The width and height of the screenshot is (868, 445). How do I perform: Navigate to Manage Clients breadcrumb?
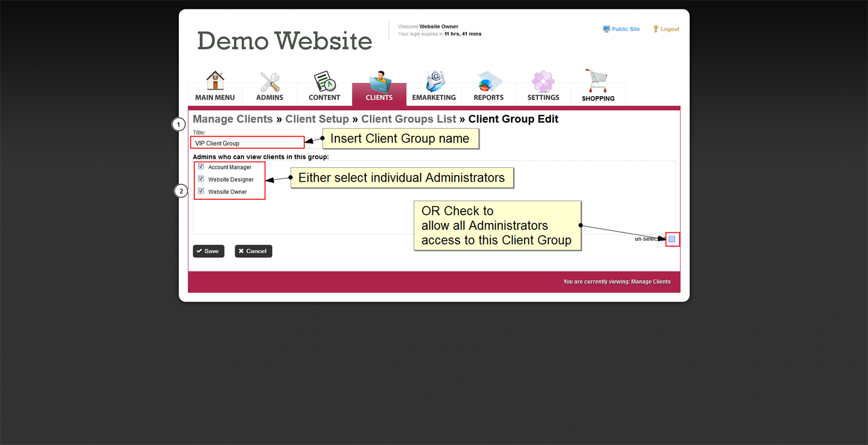[x=233, y=119]
